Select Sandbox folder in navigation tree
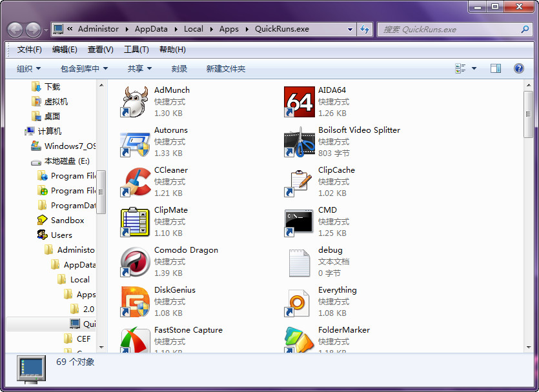This screenshot has height=392, width=539. click(x=67, y=220)
